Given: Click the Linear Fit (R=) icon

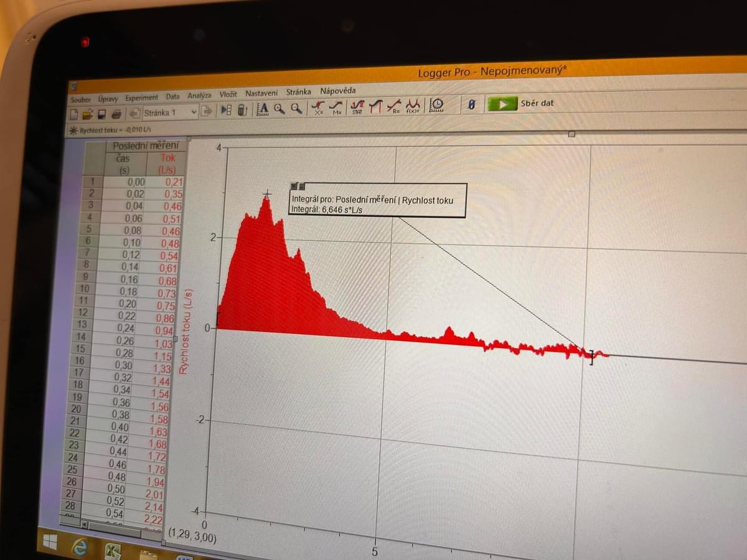Looking at the screenshot, I should 394,106.
